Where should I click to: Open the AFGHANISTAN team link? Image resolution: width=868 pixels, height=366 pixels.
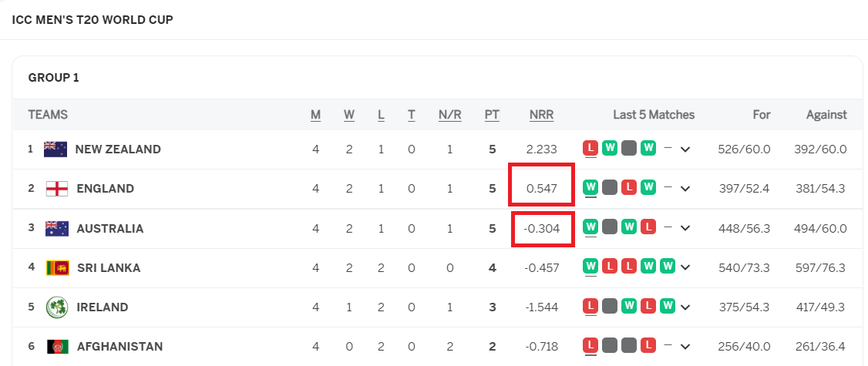click(119, 347)
